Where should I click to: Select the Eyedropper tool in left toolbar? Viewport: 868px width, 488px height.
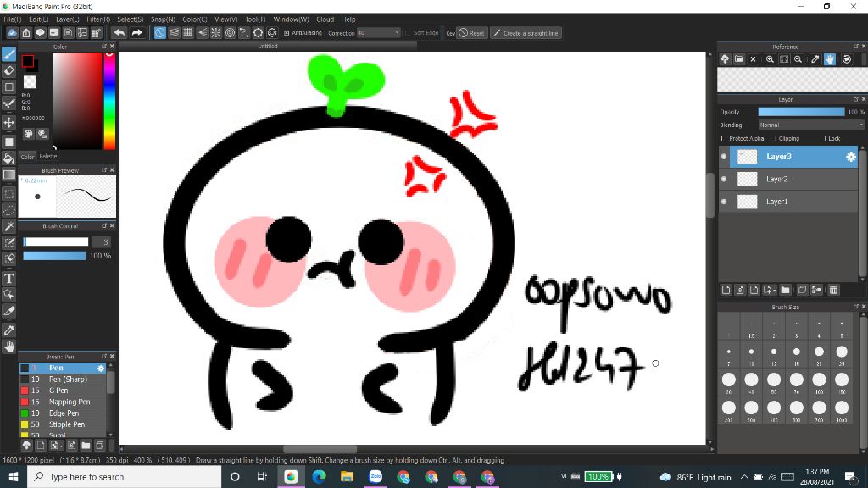click(8, 330)
